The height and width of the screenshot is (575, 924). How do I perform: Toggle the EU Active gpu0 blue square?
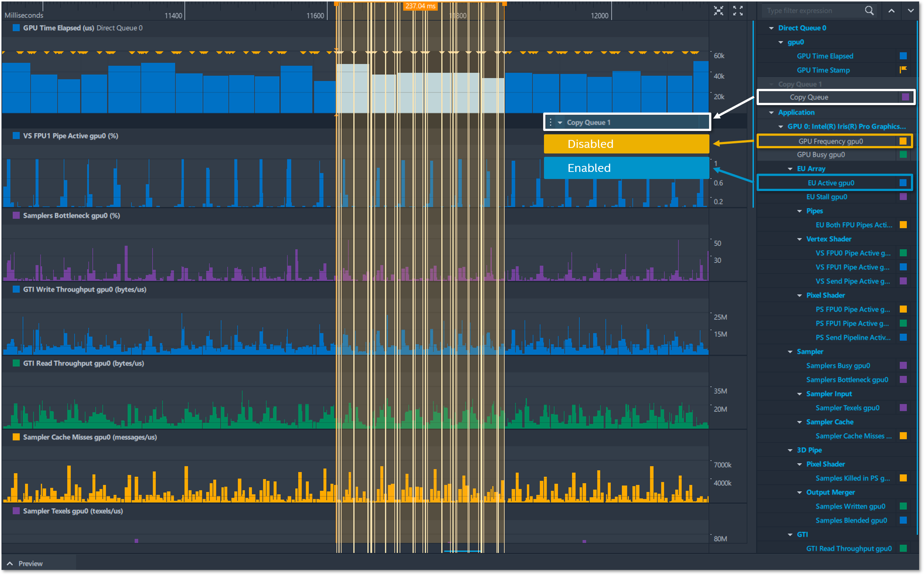(903, 183)
